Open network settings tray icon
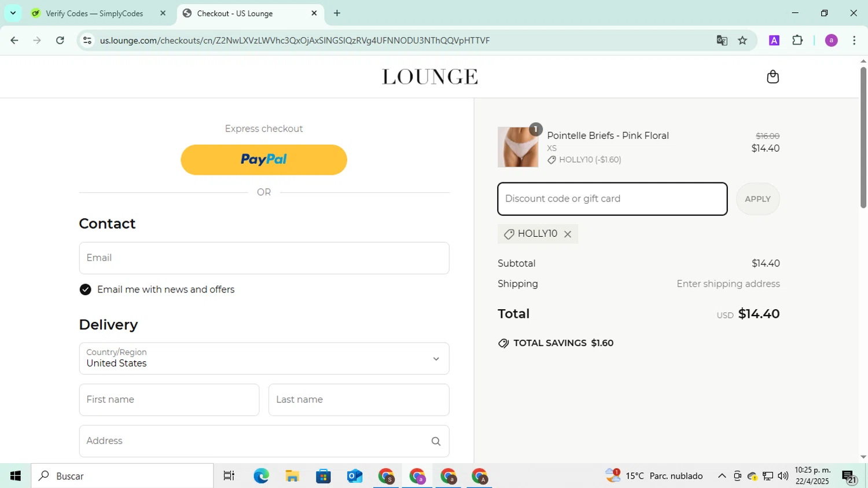The width and height of the screenshot is (868, 488). [x=768, y=476]
